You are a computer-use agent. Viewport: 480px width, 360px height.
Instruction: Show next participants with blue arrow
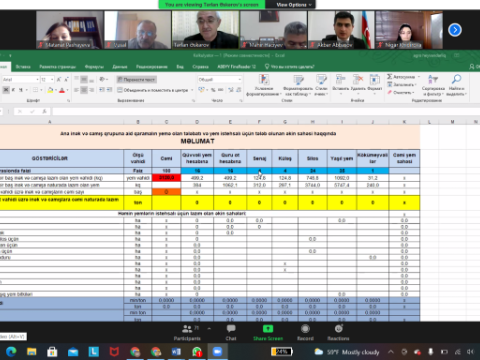pyautogui.click(x=455, y=30)
